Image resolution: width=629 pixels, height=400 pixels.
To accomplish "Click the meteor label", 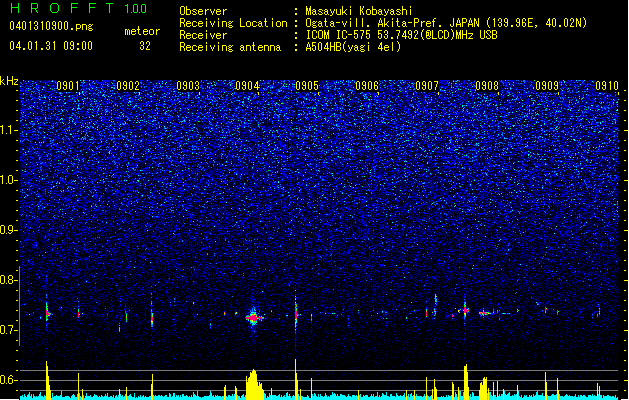I will (x=142, y=31).
